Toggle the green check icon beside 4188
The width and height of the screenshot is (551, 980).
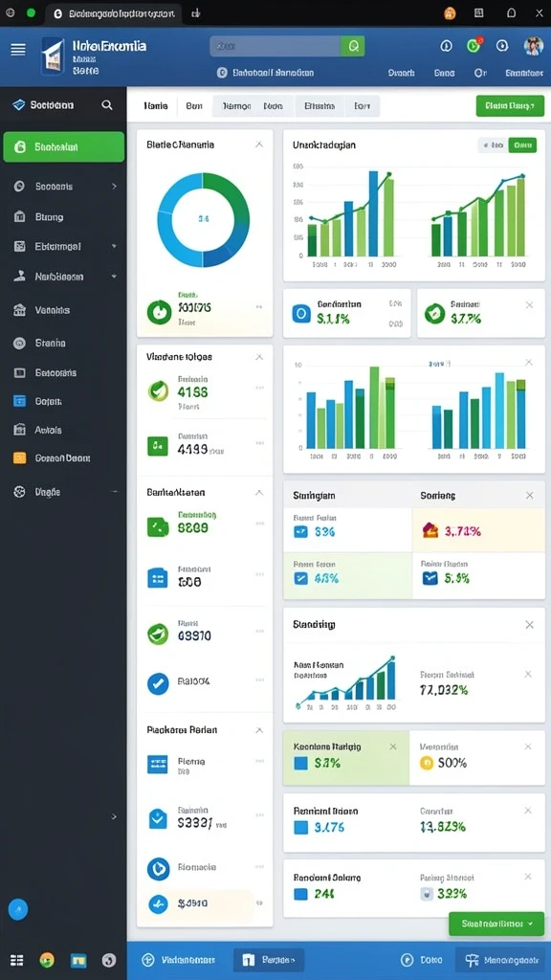click(x=158, y=390)
